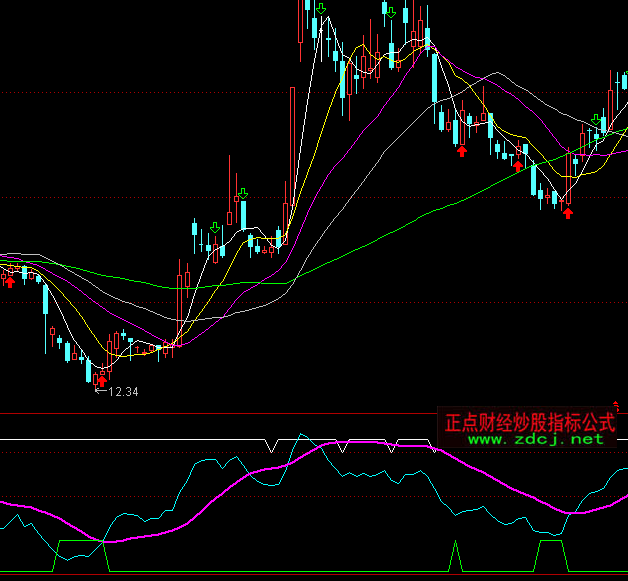Click the rightmost green down arrow signal

pos(596,120)
